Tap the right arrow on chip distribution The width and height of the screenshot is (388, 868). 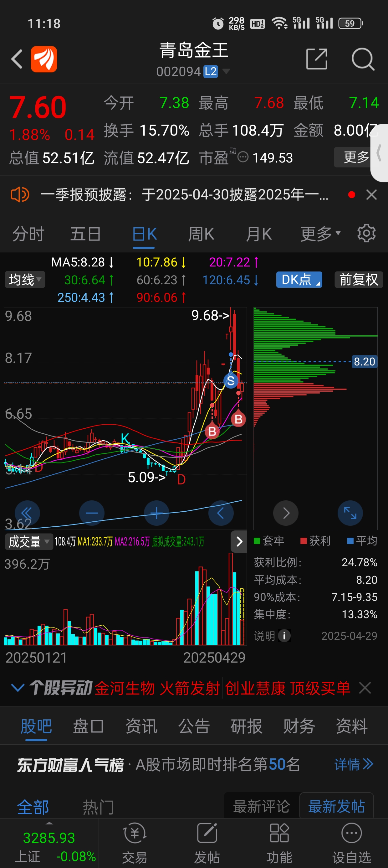pos(286,513)
